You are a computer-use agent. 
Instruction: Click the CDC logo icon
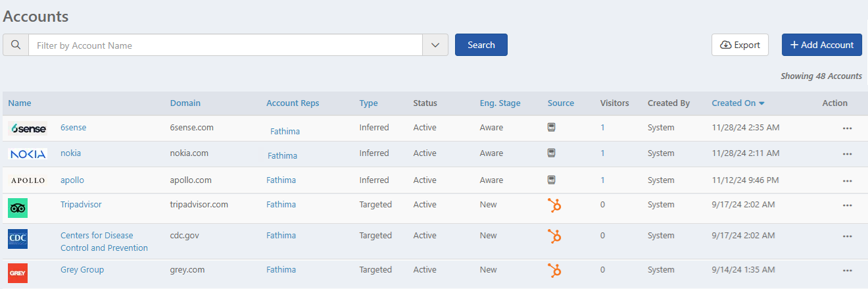tap(18, 239)
